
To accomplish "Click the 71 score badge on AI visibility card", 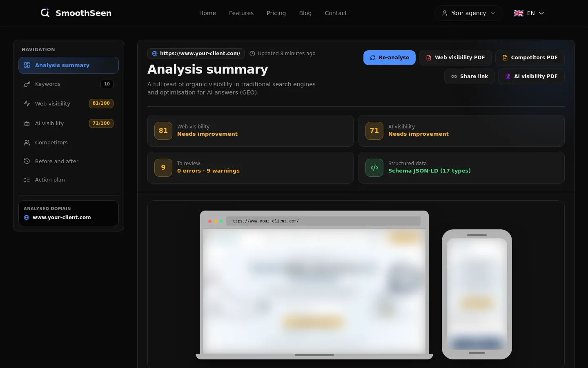I will (x=374, y=131).
